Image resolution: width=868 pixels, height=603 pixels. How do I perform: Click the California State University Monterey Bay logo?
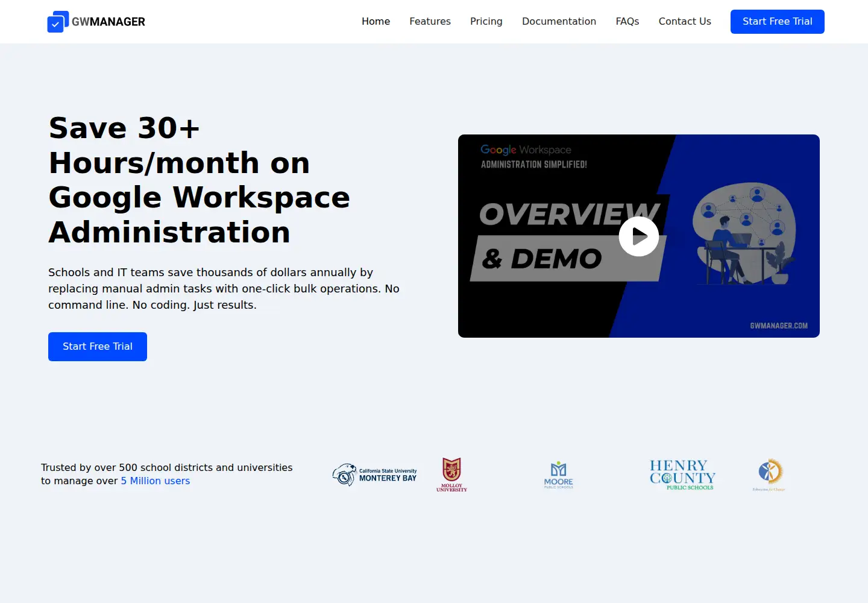[x=374, y=475]
